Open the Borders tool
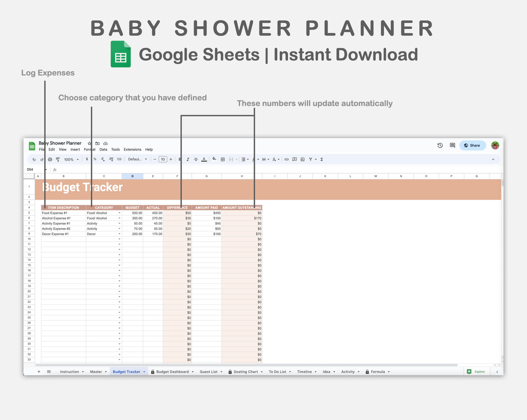Viewport: 527px width, 420px height. click(x=223, y=159)
